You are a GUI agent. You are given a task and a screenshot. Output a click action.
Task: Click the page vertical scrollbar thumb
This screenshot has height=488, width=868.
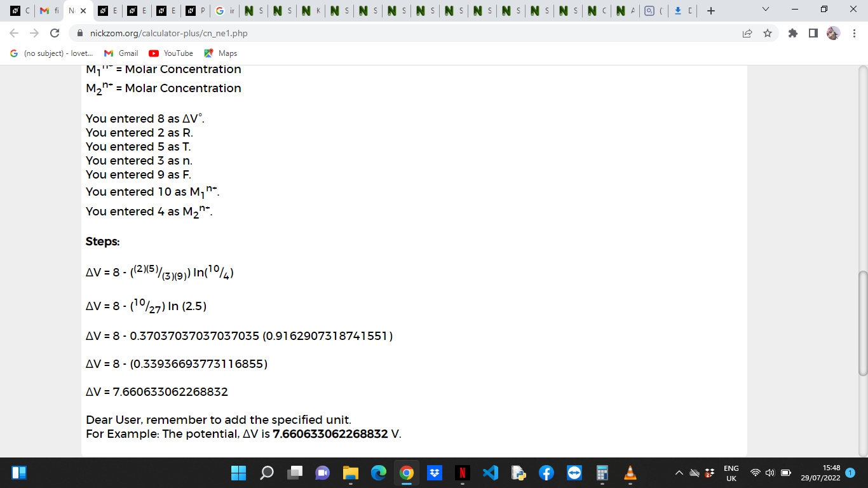point(862,323)
